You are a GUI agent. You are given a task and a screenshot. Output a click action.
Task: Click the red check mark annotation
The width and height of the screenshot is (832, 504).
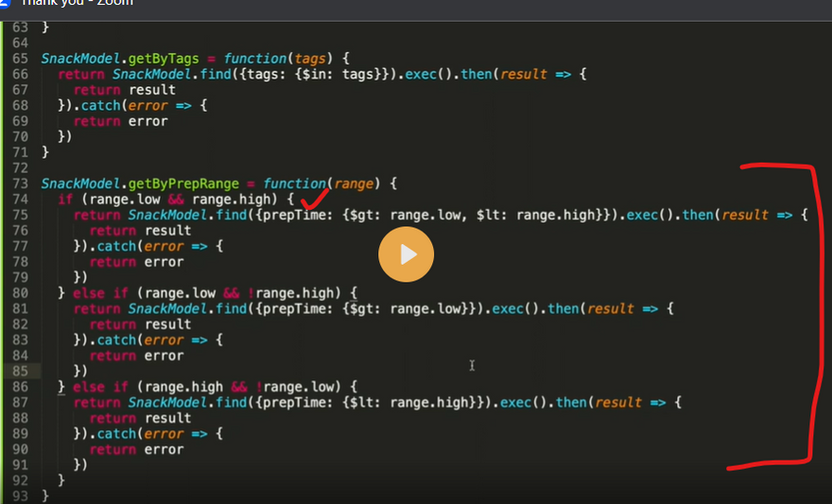pyautogui.click(x=313, y=199)
